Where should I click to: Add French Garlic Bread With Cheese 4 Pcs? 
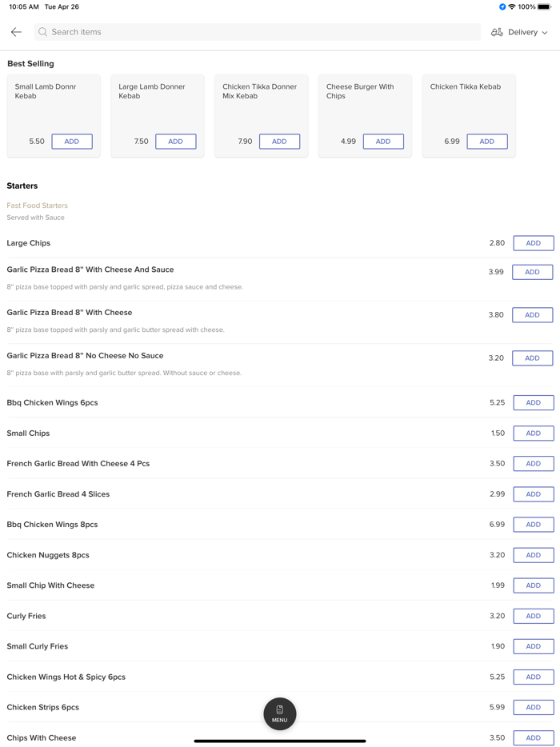[534, 464]
